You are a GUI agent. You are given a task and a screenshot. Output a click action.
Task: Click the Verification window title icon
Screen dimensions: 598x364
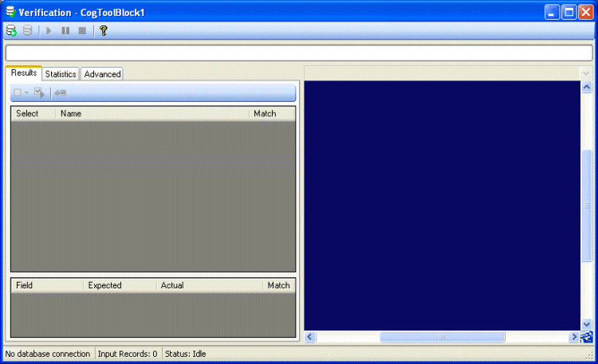pyautogui.click(x=10, y=12)
